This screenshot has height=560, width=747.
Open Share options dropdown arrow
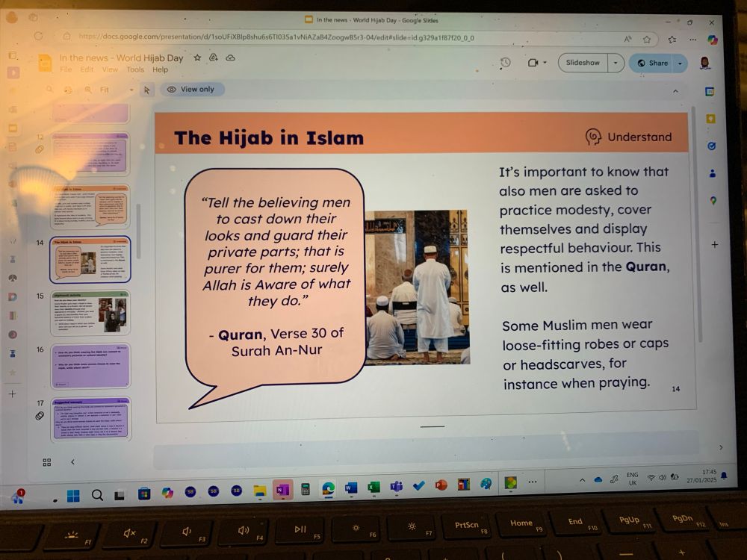pos(681,63)
